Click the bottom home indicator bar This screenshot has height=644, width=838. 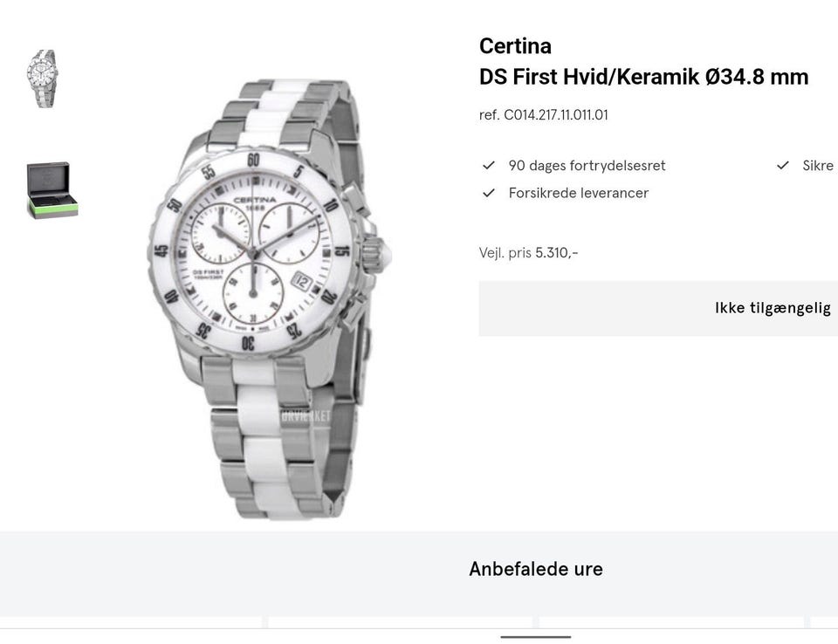pyautogui.click(x=536, y=636)
